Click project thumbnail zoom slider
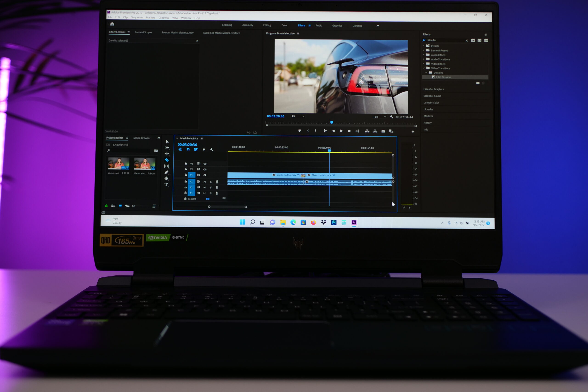This screenshot has width=588, height=392. point(134,206)
